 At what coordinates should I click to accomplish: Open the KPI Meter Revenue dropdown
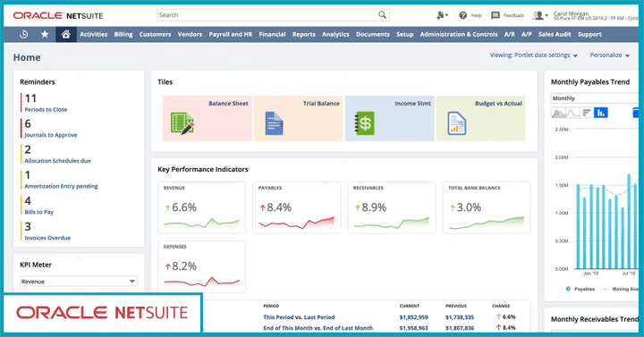click(x=79, y=282)
